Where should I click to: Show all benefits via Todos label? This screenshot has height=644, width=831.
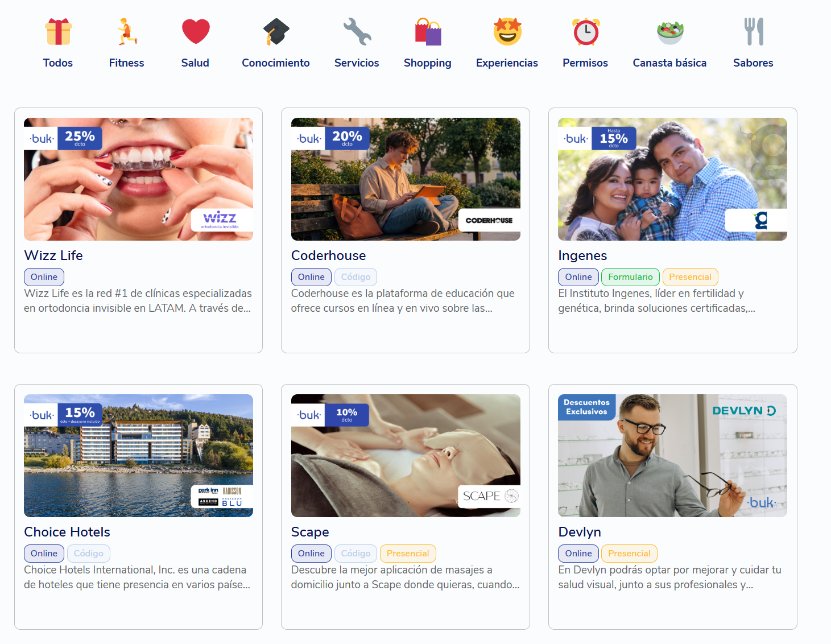pos(58,63)
